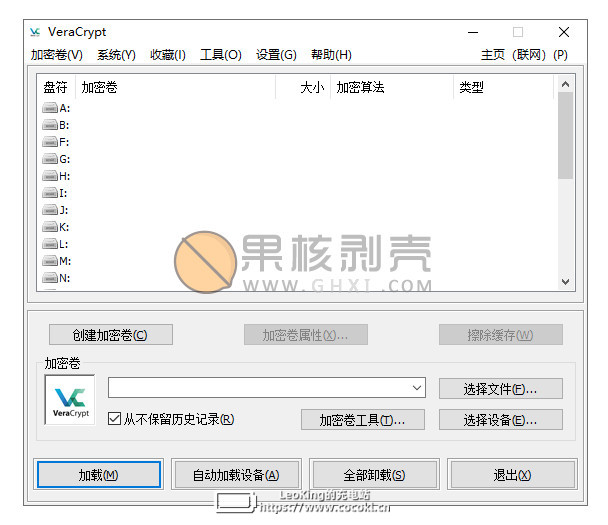Select drive slot A: icon
This screenshot has width=608, height=525.
50,108
